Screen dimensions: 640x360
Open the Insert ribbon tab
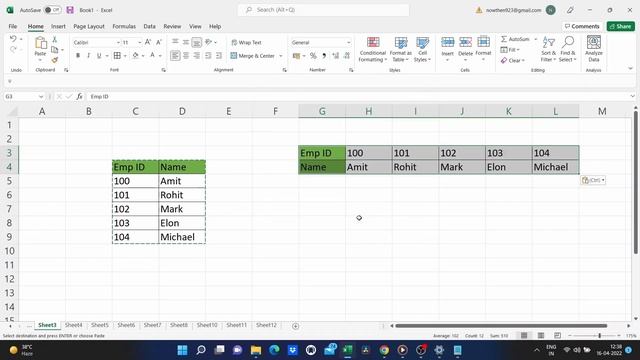(58, 26)
